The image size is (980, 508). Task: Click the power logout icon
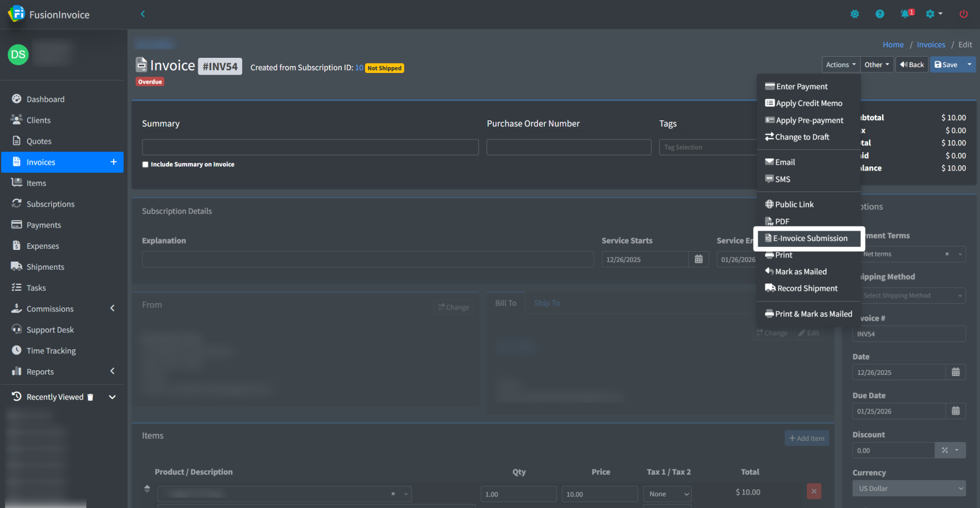point(963,14)
